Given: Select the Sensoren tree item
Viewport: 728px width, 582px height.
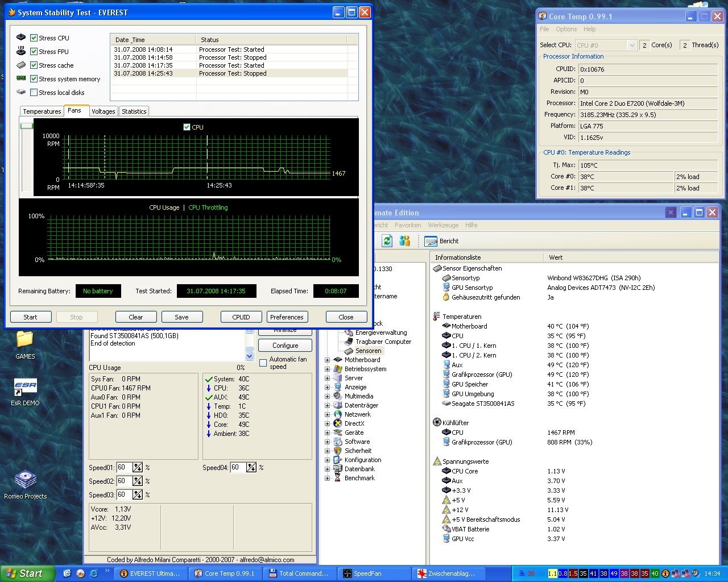Looking at the screenshot, I should pyautogui.click(x=368, y=351).
